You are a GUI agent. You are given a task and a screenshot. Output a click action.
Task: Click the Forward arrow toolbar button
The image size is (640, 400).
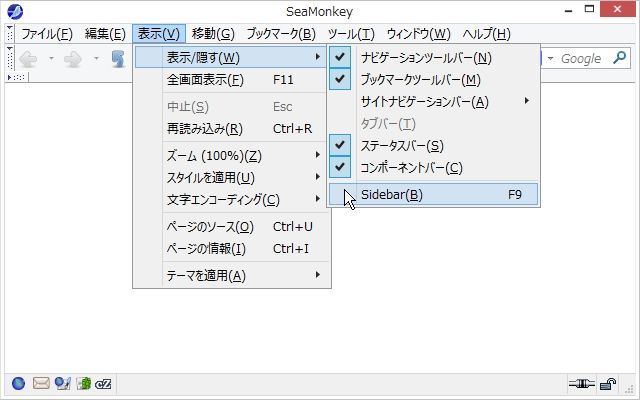coord(73,59)
